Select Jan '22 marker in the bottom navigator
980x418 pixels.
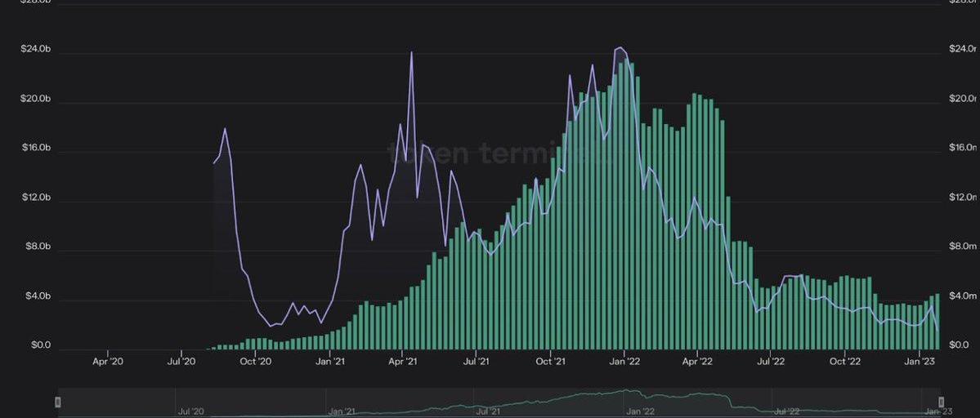coord(639,412)
